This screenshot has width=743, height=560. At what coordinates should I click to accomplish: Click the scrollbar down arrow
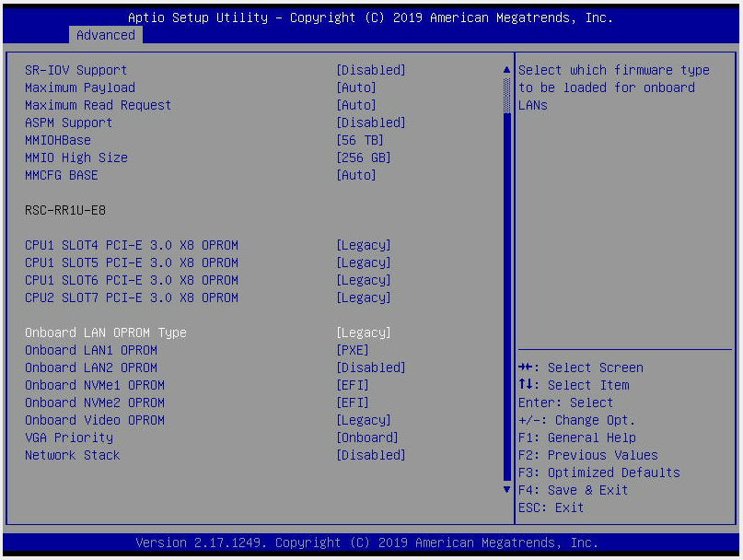tap(505, 490)
